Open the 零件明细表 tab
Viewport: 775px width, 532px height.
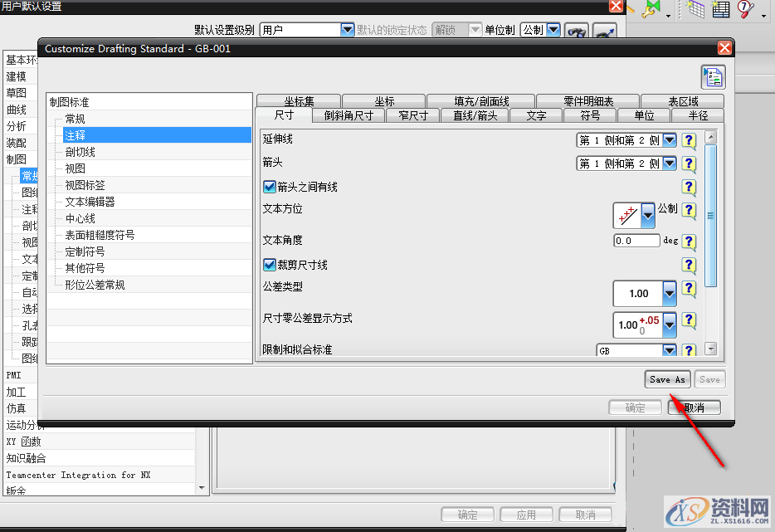click(591, 100)
